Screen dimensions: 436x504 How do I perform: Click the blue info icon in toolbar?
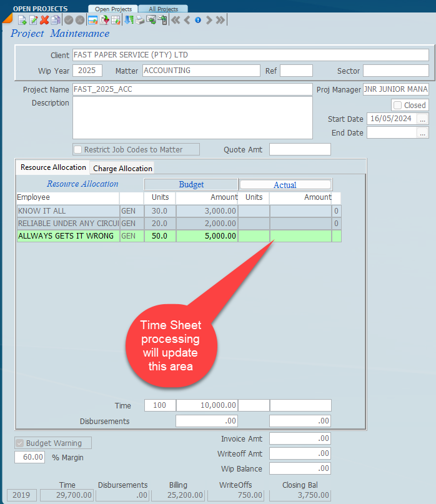[198, 20]
